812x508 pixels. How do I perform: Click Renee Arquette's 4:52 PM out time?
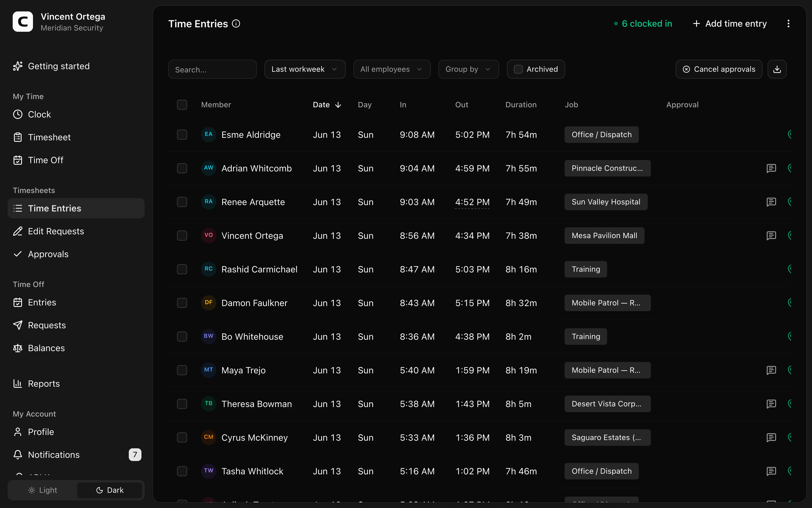click(472, 202)
